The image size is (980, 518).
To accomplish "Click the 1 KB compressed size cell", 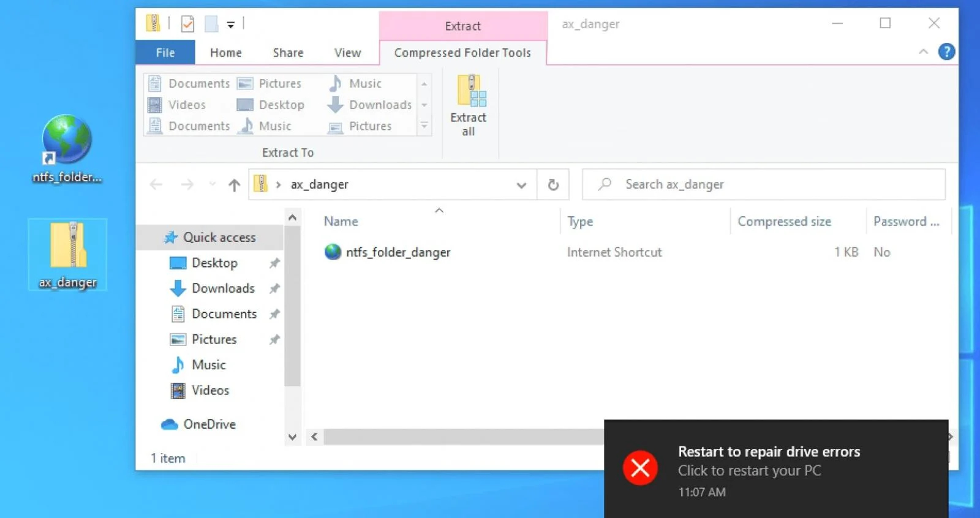I will point(846,252).
